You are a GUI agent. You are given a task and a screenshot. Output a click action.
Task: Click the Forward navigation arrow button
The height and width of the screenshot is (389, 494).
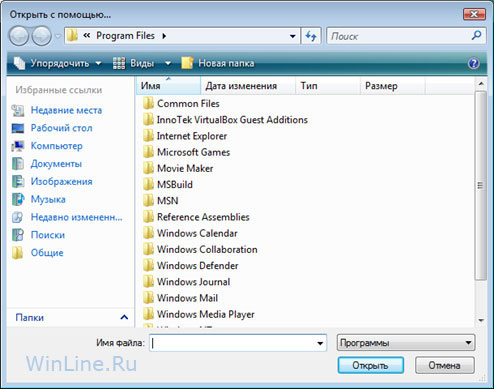tap(41, 36)
